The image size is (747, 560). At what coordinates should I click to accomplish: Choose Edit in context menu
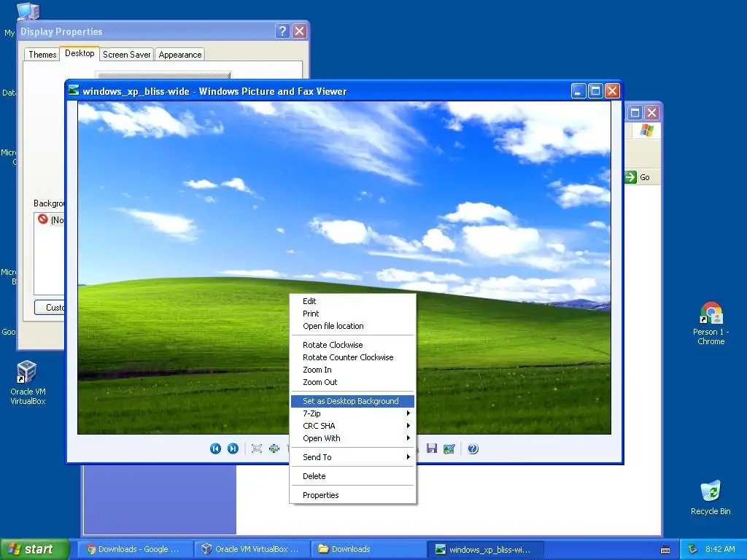[x=352, y=301]
